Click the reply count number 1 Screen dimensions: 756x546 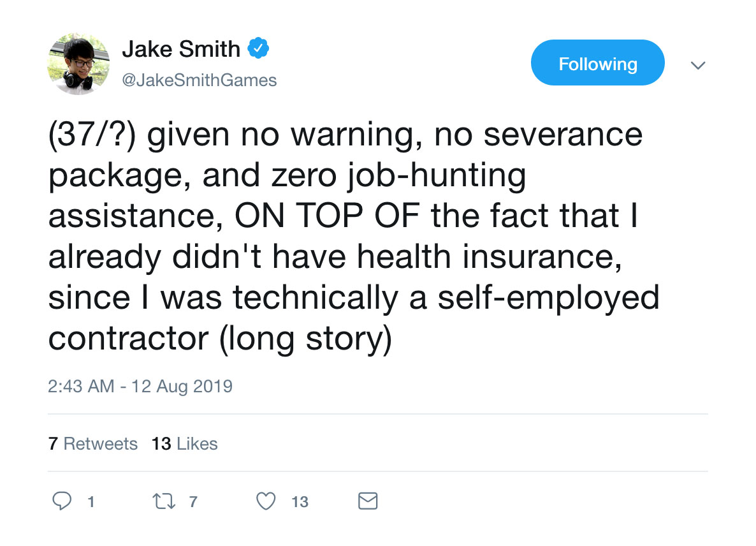91,502
